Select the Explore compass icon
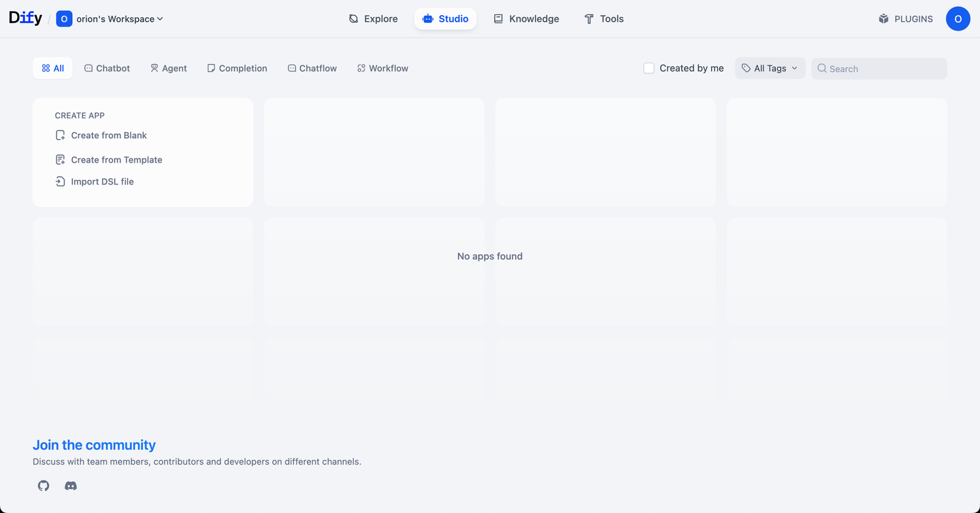Screen dimensions: 980x513 coord(353,19)
